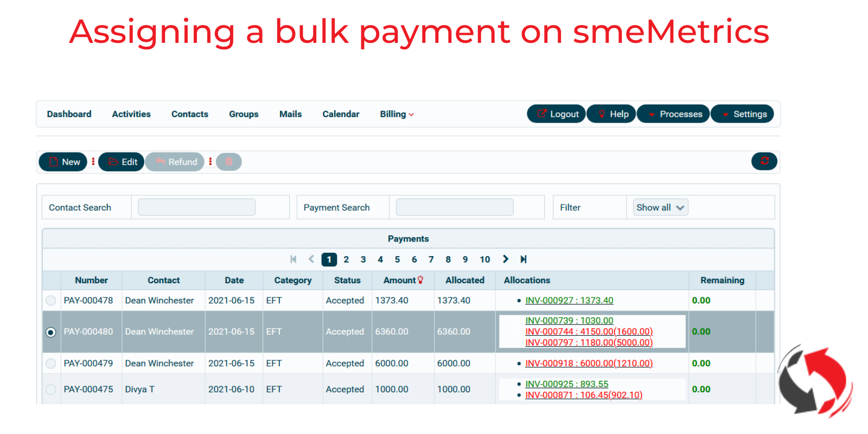Click the trash delete button
Image resolution: width=868 pixels, height=434 pixels.
229,162
